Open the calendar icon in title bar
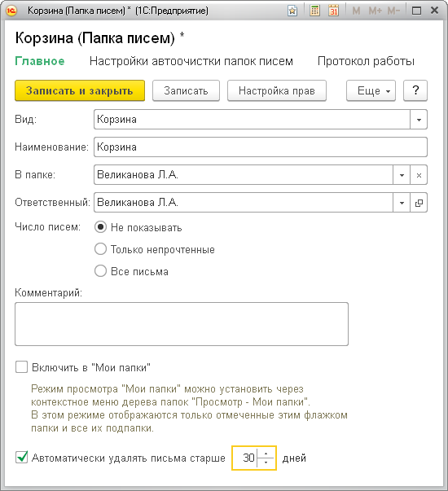 click(334, 11)
